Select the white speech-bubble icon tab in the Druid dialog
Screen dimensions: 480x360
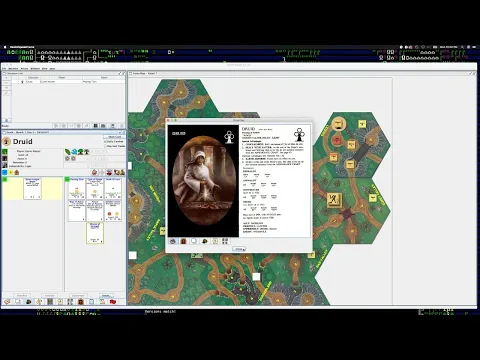pyautogui.click(x=194, y=241)
